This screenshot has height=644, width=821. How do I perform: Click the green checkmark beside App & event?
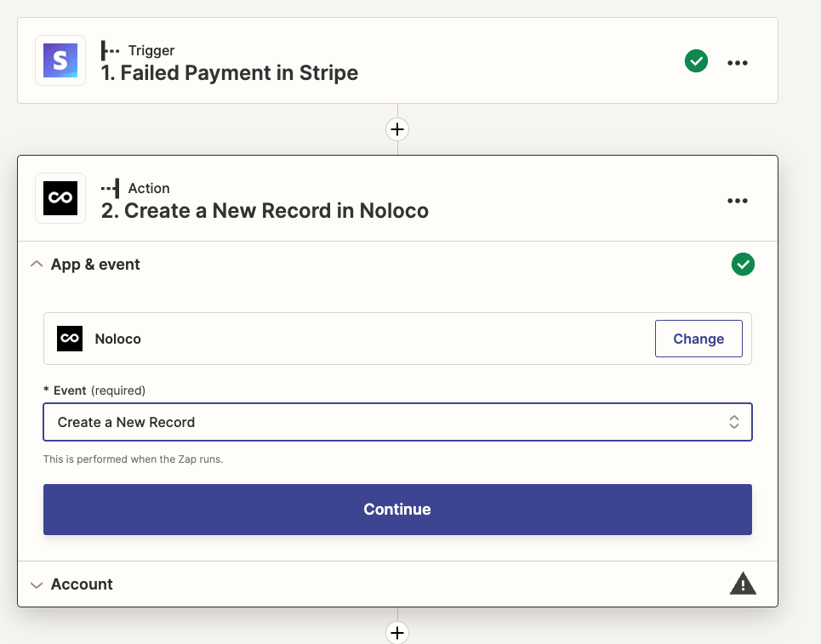(x=743, y=265)
